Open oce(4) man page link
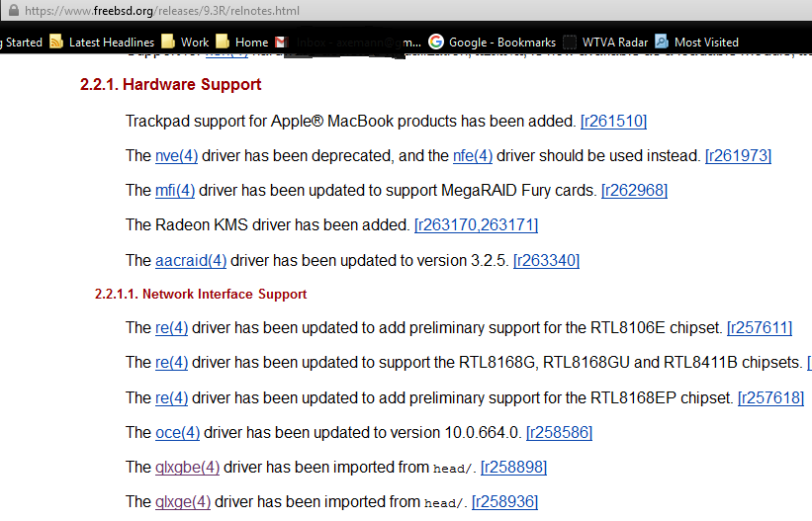 point(178,433)
